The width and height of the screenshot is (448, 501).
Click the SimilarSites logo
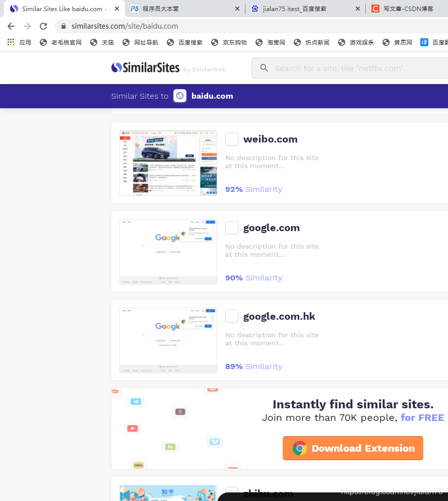pos(145,68)
